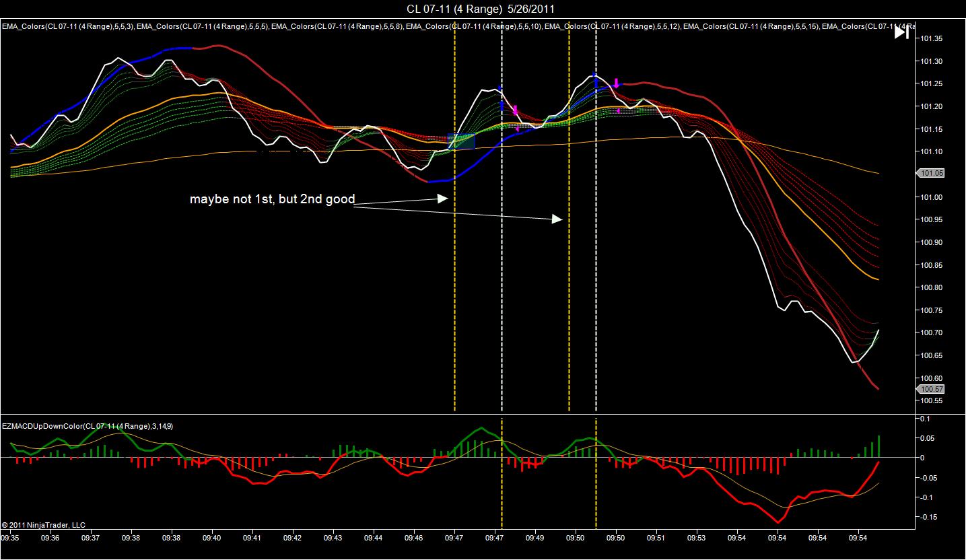
Task: Click the EMA_Colors label ending 5,5,8
Action: pyautogui.click(x=337, y=27)
